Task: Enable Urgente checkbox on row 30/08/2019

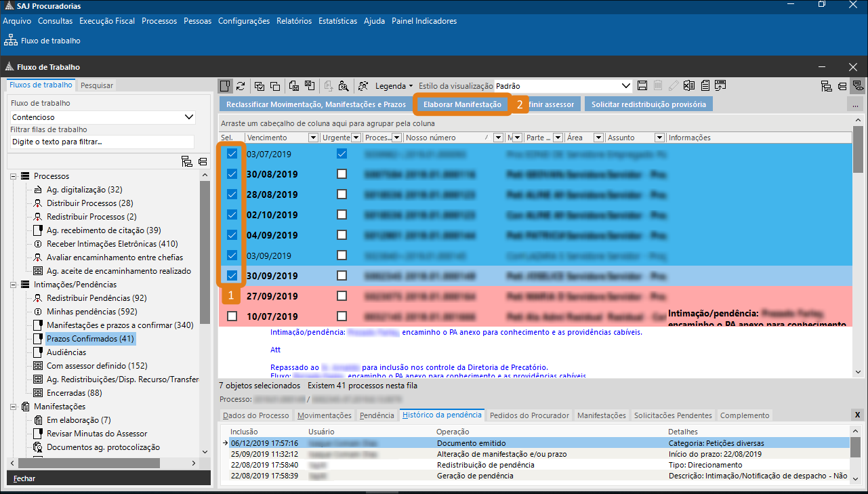Action: [342, 174]
